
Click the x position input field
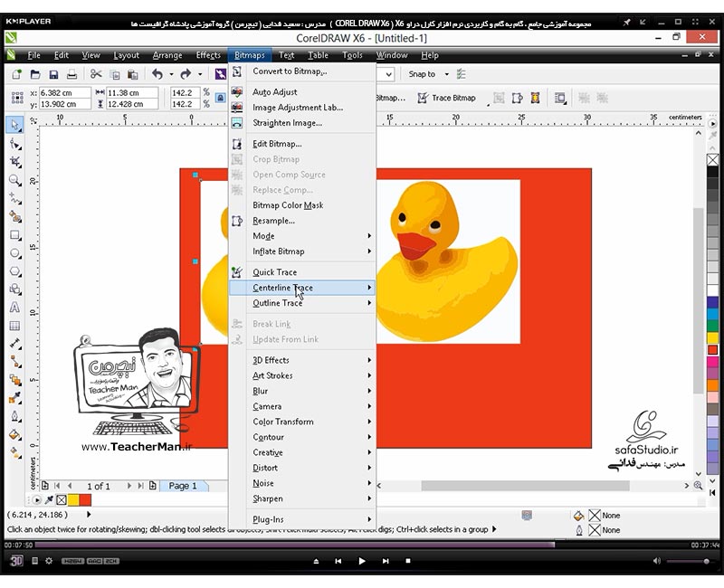(x=64, y=93)
